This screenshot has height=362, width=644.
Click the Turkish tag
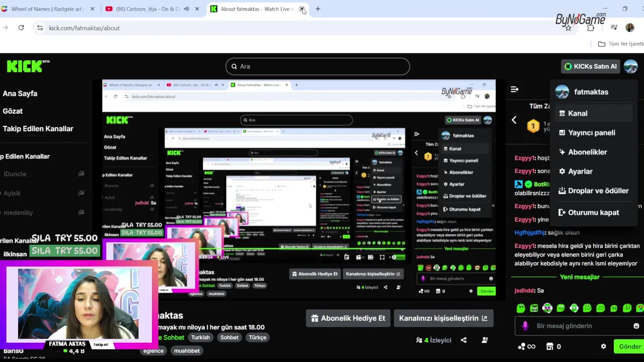(200, 337)
